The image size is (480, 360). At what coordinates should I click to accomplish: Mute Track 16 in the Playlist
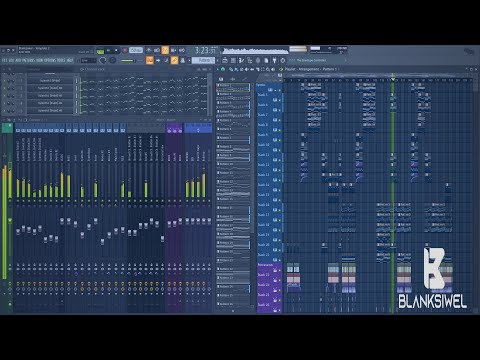[280, 210]
